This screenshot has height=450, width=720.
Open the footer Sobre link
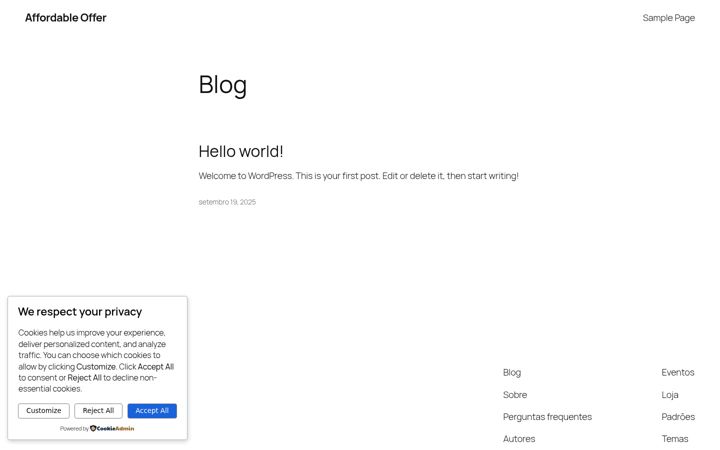pos(515,394)
